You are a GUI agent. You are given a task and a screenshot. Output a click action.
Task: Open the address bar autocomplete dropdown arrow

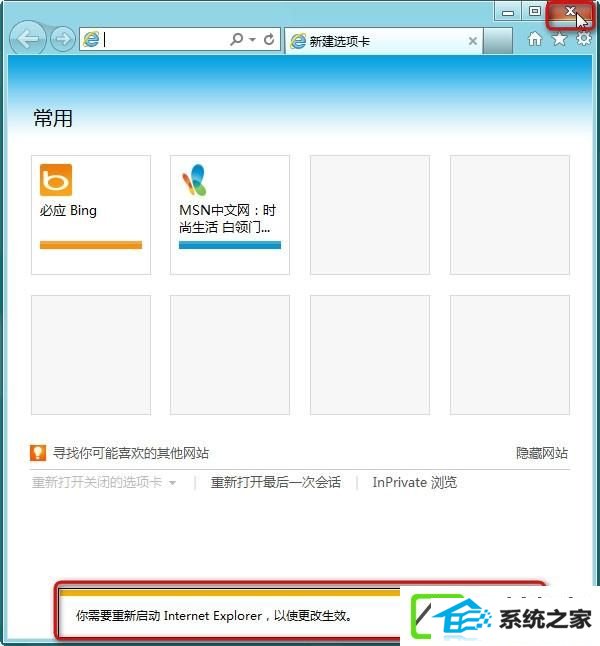pyautogui.click(x=252, y=40)
